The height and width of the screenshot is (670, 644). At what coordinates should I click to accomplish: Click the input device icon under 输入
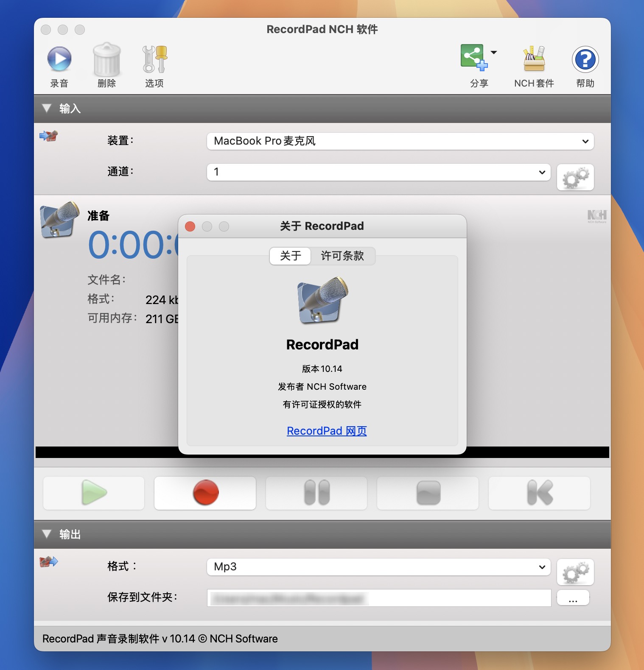(x=48, y=136)
